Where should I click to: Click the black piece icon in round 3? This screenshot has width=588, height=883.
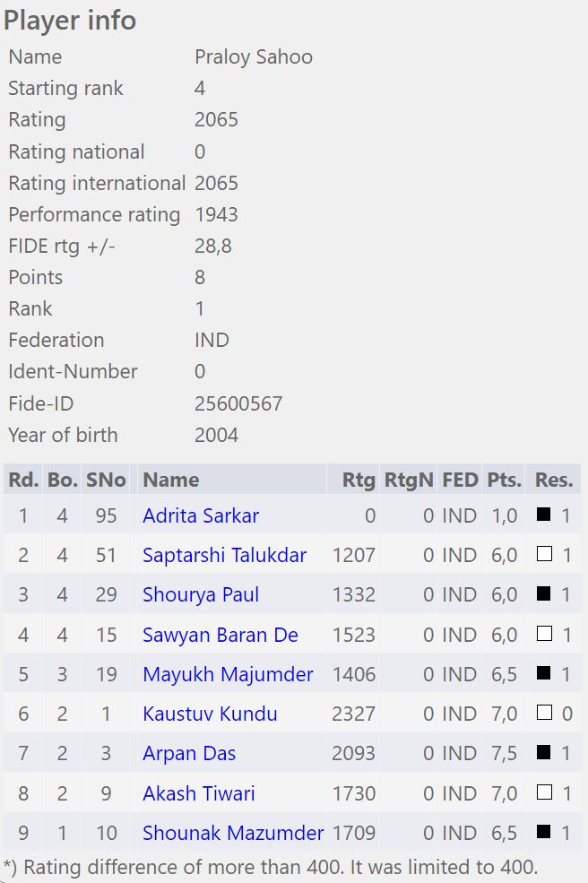click(x=544, y=594)
